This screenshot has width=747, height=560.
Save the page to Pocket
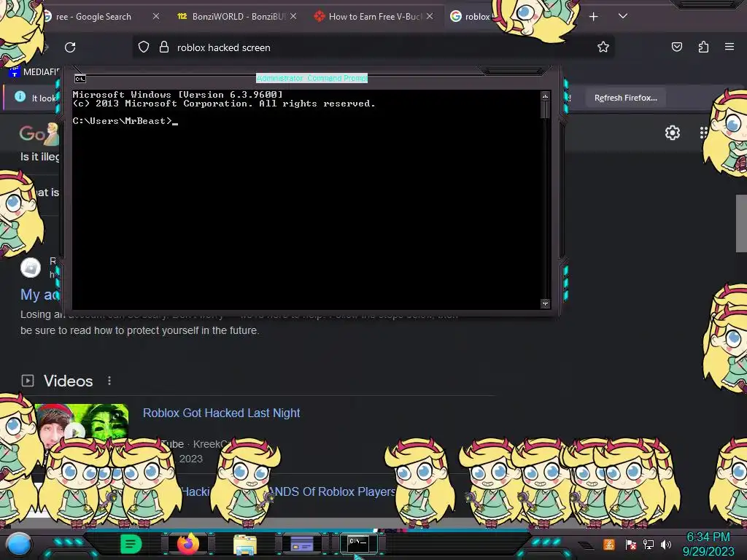pos(676,47)
